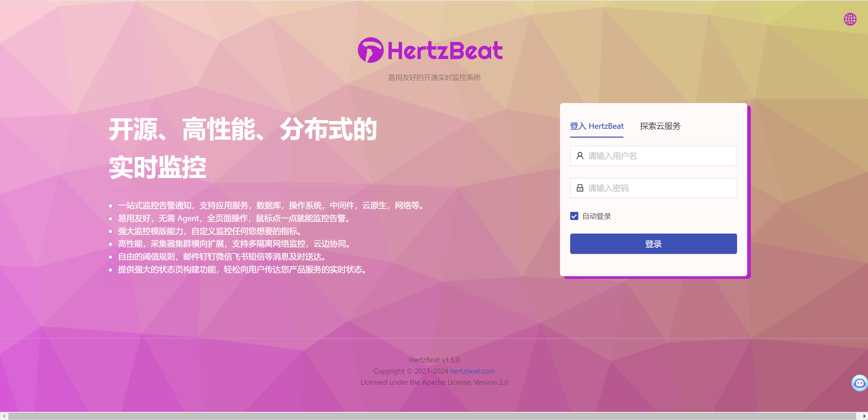This screenshot has height=420, width=868.
Task: Click the lock icon in password field
Action: click(x=580, y=188)
